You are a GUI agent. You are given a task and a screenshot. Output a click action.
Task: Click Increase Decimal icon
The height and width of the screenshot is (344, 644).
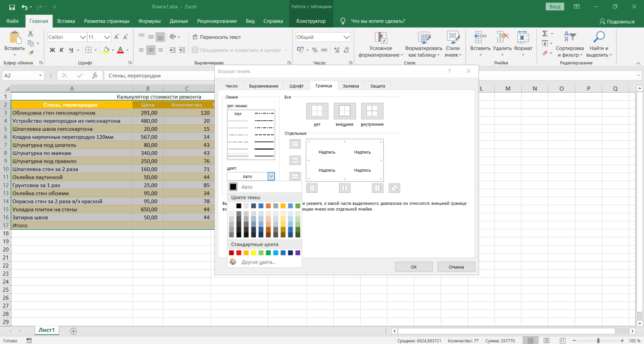pyautogui.click(x=337, y=50)
